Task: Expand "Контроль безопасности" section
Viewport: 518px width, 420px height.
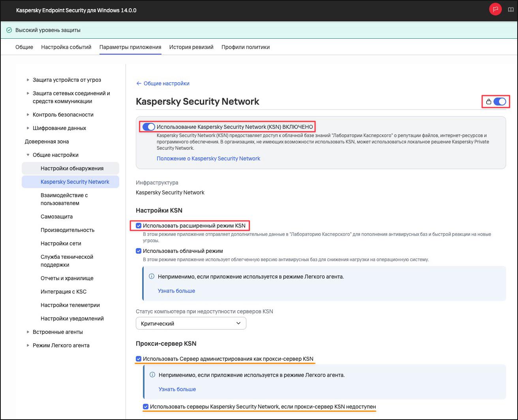Action: pyautogui.click(x=28, y=115)
